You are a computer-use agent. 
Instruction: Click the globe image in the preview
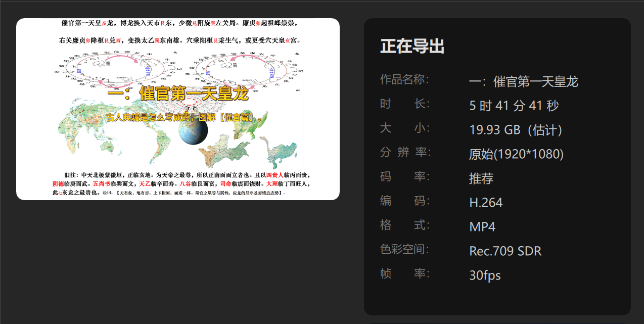[193, 130]
